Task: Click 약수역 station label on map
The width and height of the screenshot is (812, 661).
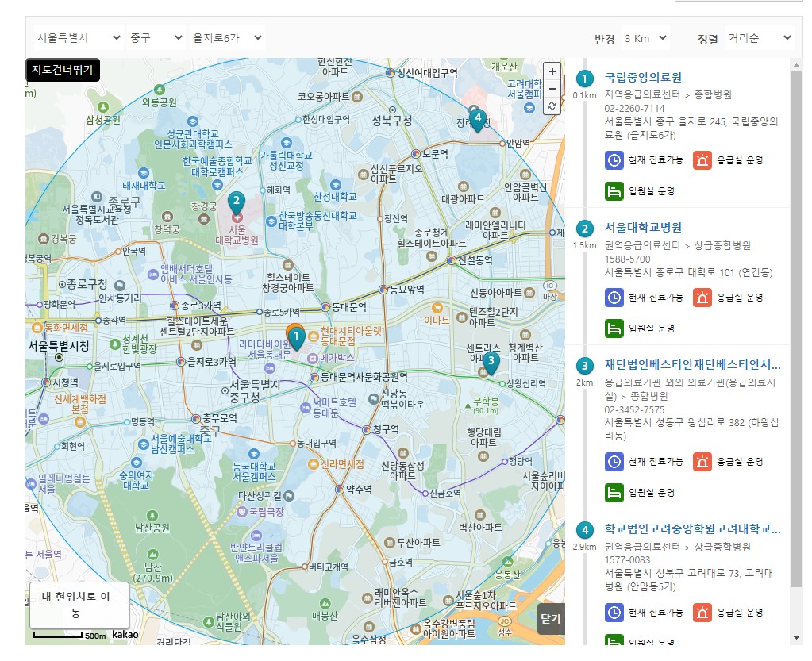Action: coord(359,489)
